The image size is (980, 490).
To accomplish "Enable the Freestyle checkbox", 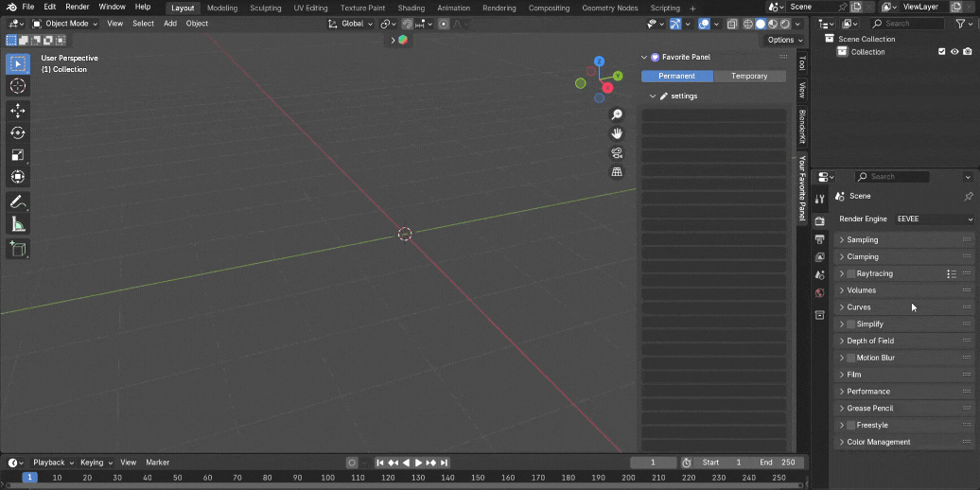I will point(850,426).
